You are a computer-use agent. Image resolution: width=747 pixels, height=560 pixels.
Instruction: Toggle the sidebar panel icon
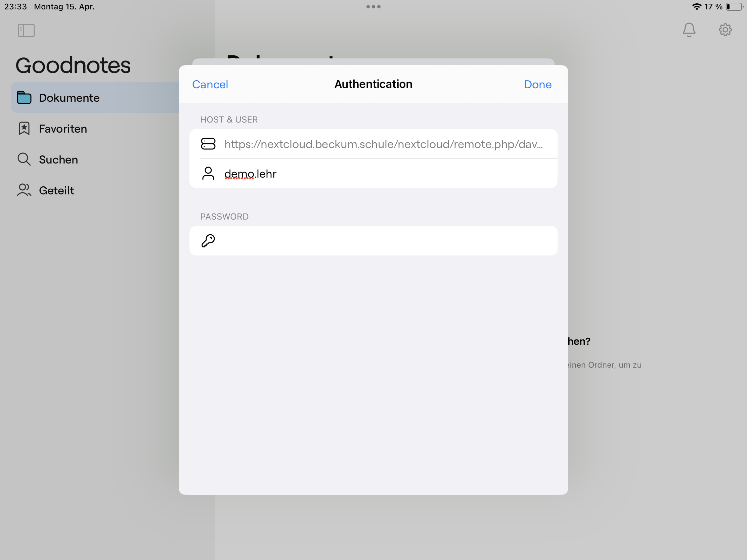[26, 30]
